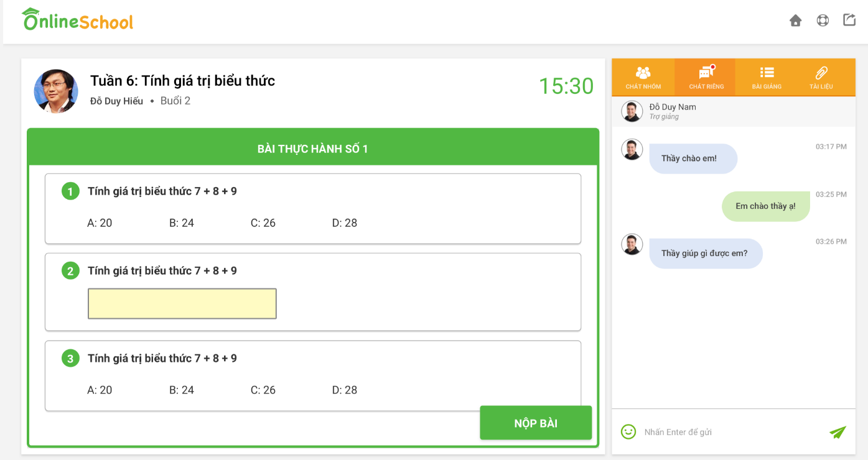868x460 pixels.
Task: Click the 'Em chào thầy ạ!' message bubble
Action: (765, 206)
